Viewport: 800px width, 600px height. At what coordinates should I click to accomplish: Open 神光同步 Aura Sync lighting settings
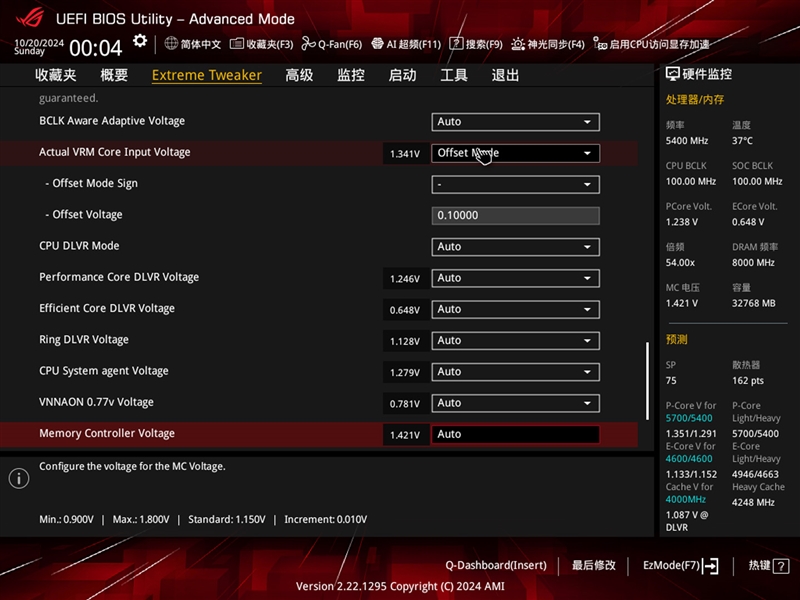click(548, 43)
